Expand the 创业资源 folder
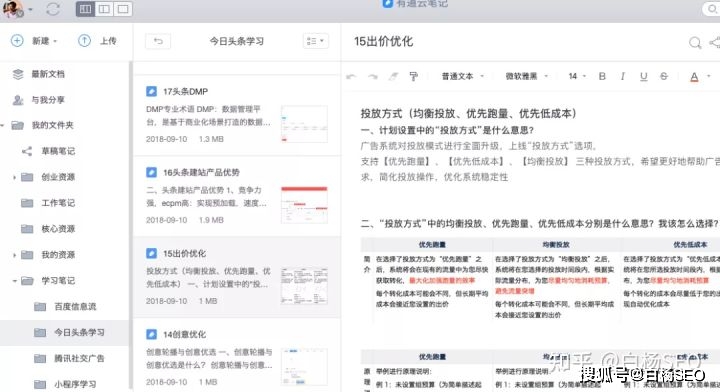Viewport: 720px width, 392px height. point(14,177)
